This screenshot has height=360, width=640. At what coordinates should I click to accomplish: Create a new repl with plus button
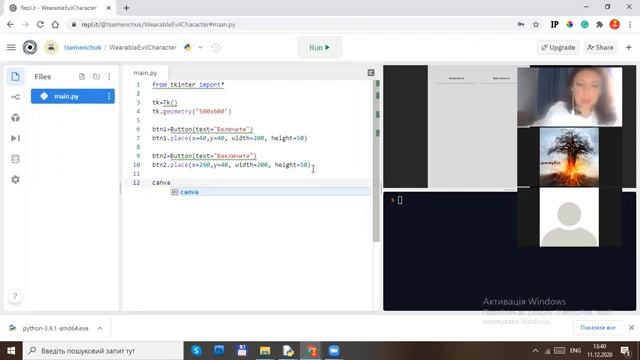click(x=629, y=47)
